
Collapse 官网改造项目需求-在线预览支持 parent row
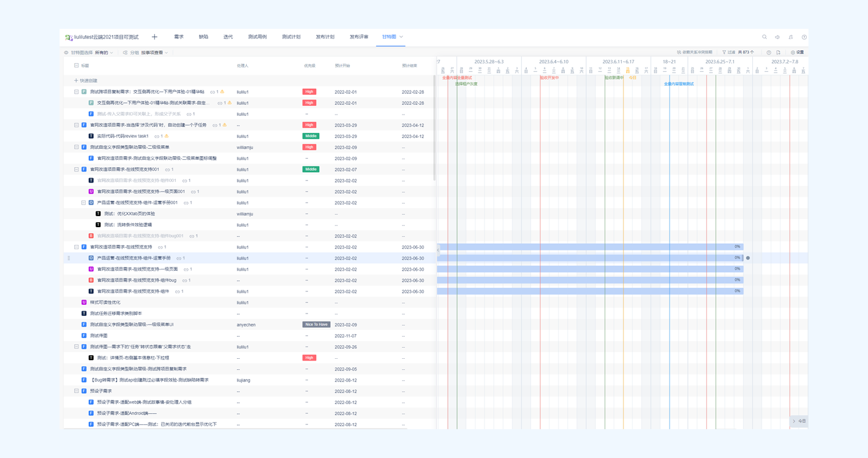[x=77, y=247]
